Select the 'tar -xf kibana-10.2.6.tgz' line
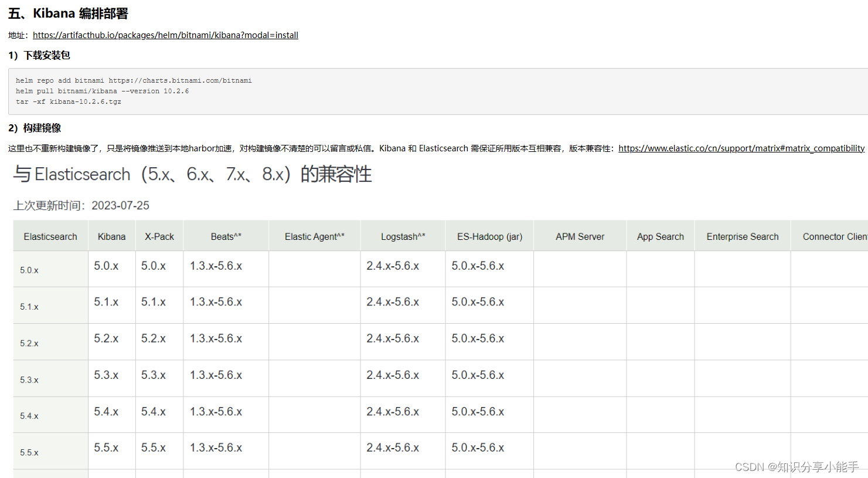868x478 pixels. point(69,101)
